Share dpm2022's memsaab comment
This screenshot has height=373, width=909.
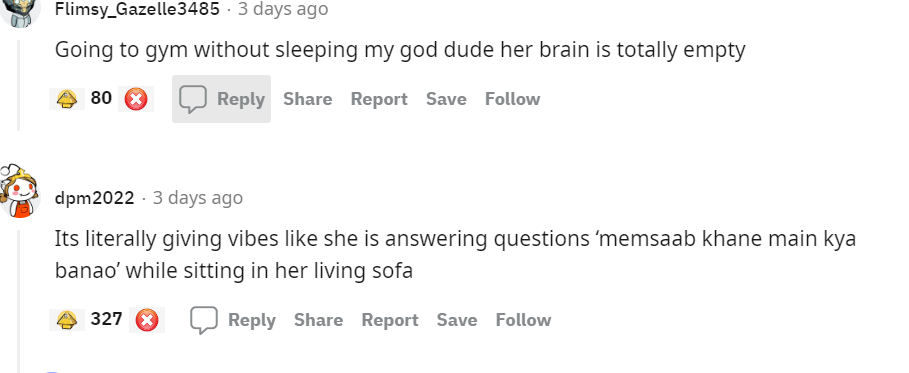pyautogui.click(x=318, y=320)
